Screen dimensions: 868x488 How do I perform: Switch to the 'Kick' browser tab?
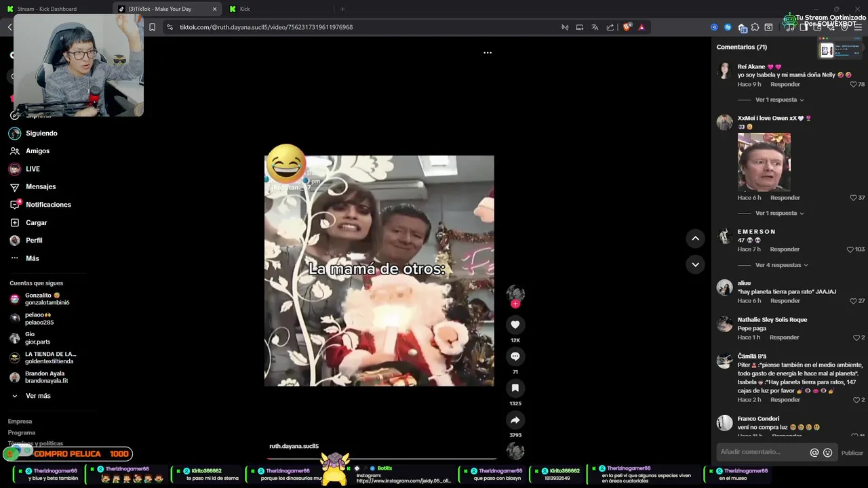tap(245, 9)
